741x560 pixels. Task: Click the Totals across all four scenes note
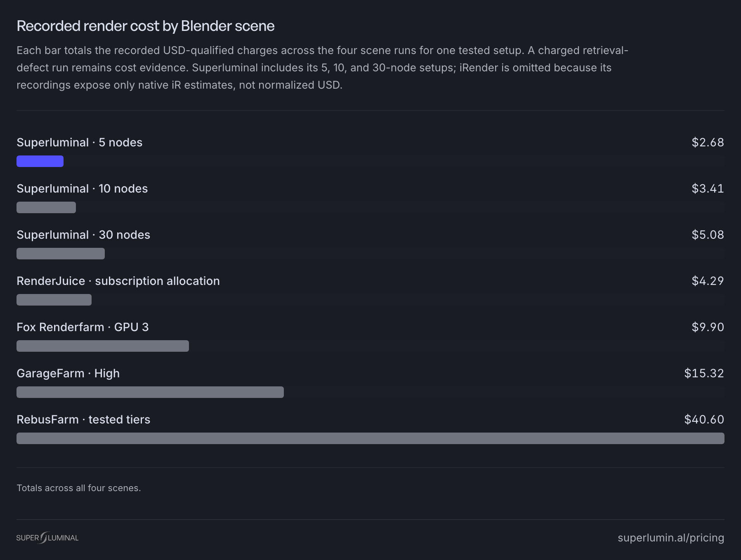79,488
